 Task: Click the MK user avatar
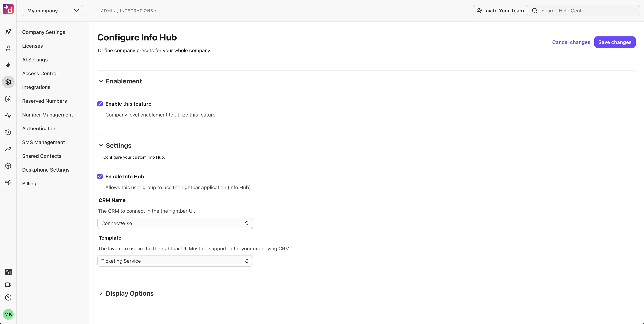pos(8,314)
